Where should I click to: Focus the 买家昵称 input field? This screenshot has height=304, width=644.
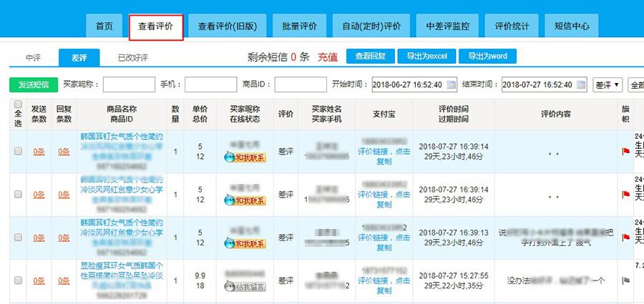click(x=129, y=84)
